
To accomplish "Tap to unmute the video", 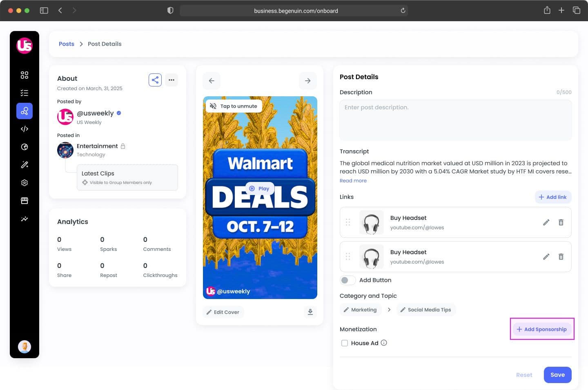I will (x=234, y=106).
